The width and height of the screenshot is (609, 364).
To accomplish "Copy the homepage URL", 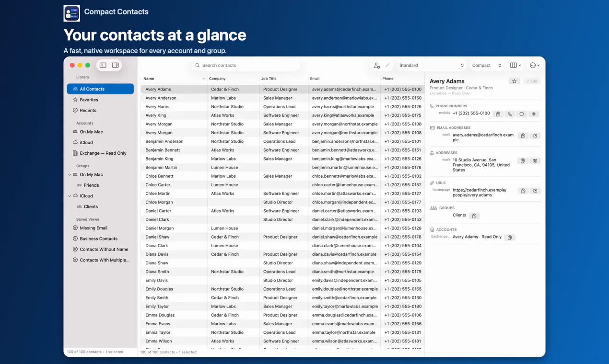I will pyautogui.click(x=523, y=191).
